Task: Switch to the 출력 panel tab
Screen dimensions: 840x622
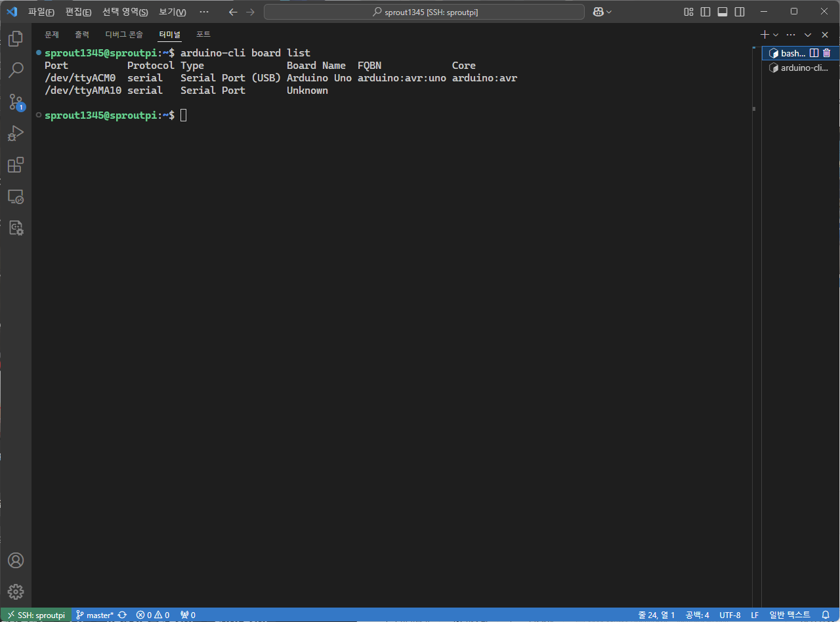Action: click(x=82, y=34)
